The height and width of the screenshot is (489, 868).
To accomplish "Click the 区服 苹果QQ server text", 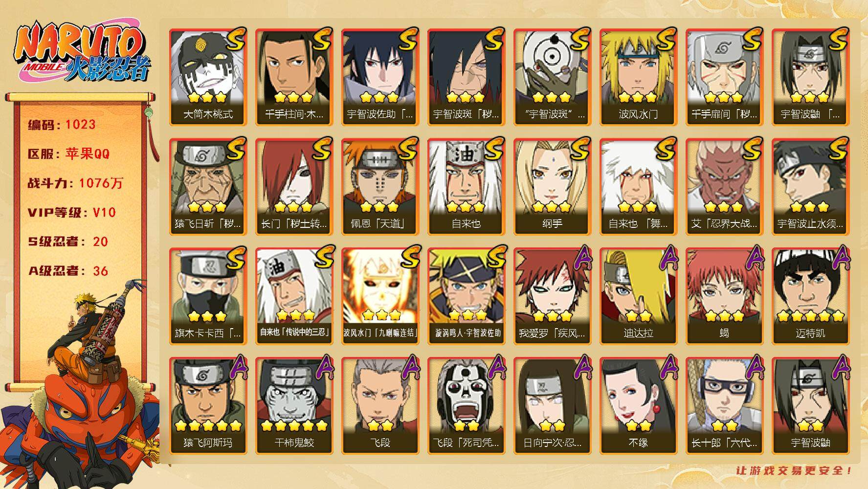I will (68, 154).
